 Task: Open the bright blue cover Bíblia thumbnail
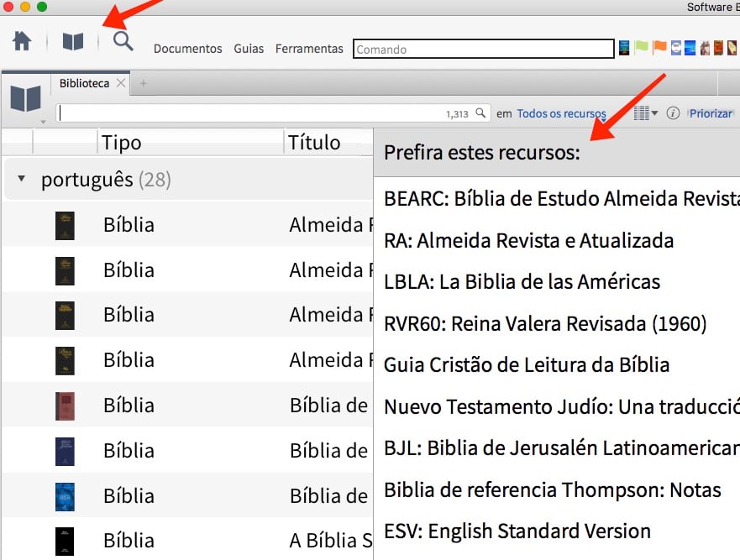[x=66, y=496]
